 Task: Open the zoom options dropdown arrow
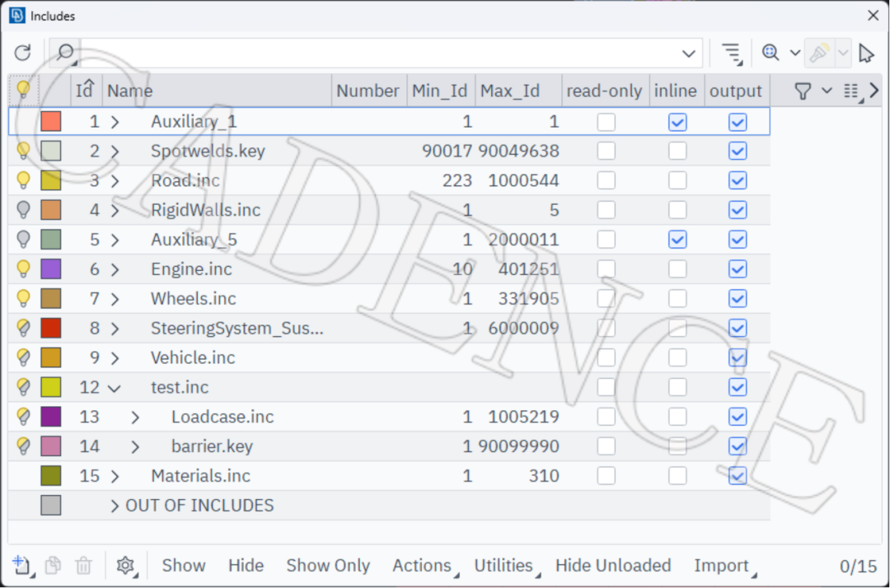[x=795, y=53]
